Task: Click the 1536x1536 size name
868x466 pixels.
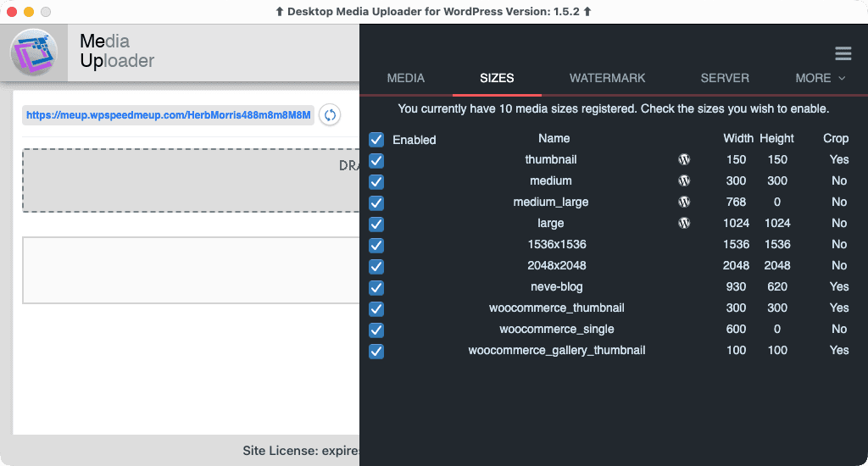Action: [557, 244]
